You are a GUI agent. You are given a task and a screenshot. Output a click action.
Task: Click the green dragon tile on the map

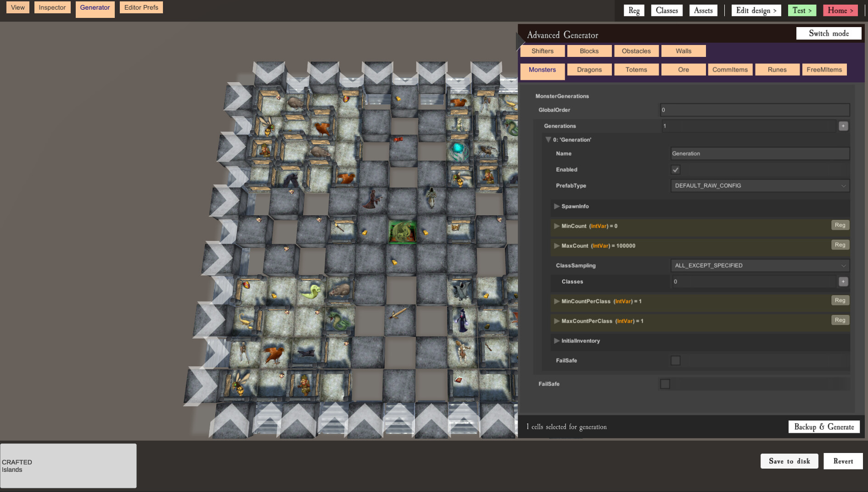coord(402,232)
